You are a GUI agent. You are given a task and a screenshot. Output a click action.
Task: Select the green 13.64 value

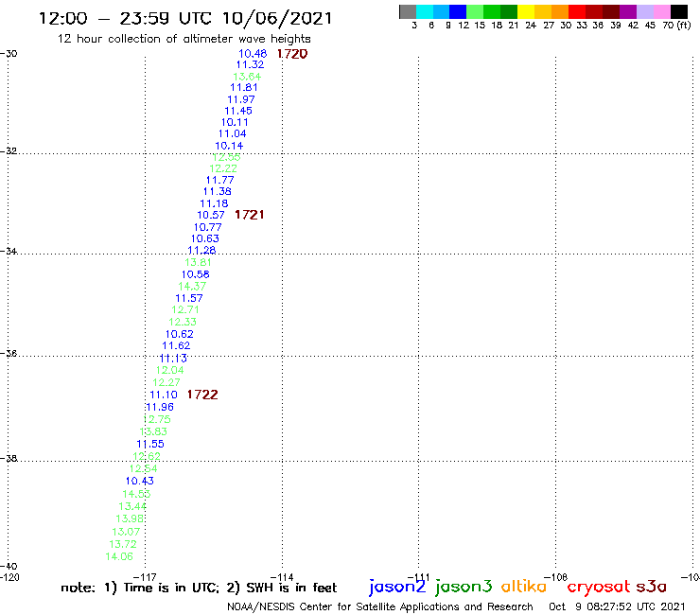(247, 77)
